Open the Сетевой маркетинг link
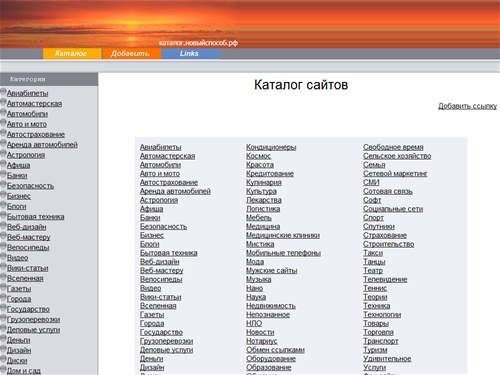500x375 pixels. click(395, 174)
